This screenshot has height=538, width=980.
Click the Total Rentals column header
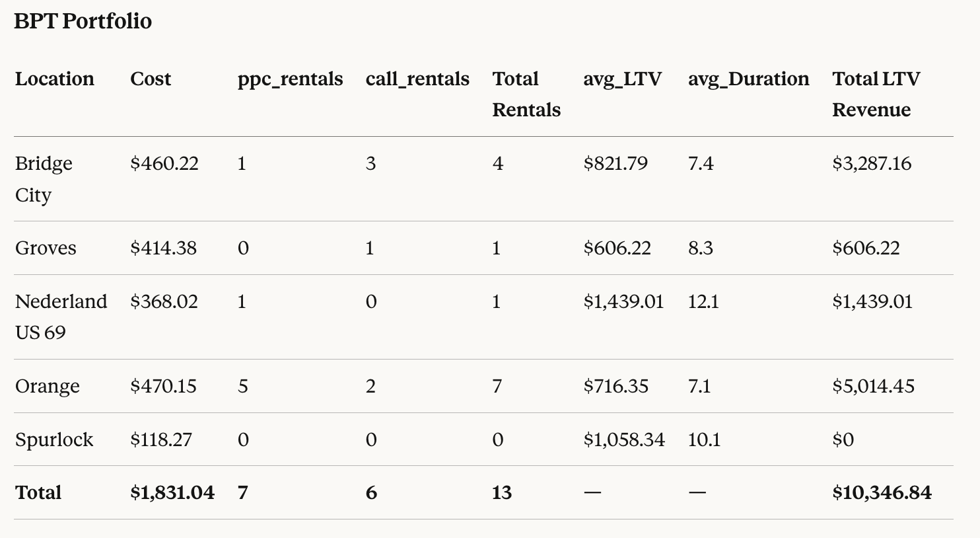tap(526, 94)
